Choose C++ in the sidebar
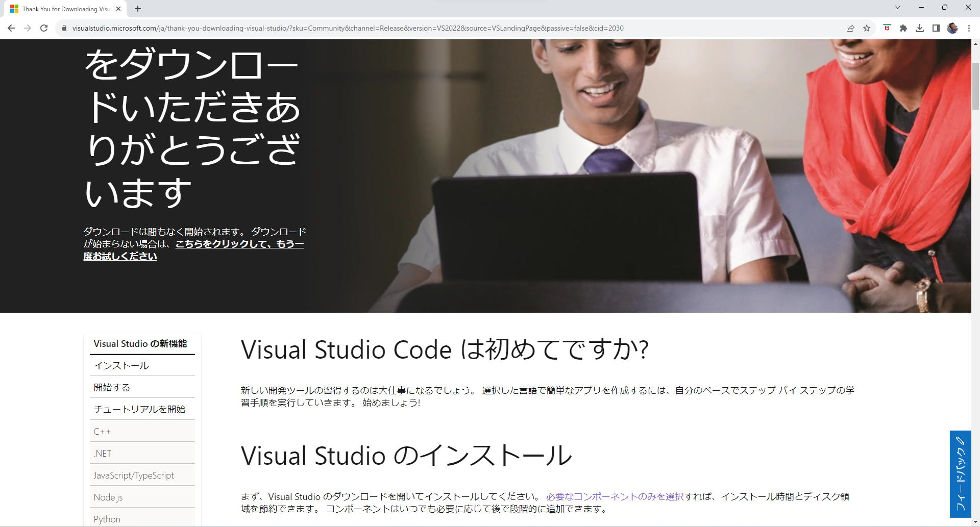The height and width of the screenshot is (527, 980). pos(142,431)
